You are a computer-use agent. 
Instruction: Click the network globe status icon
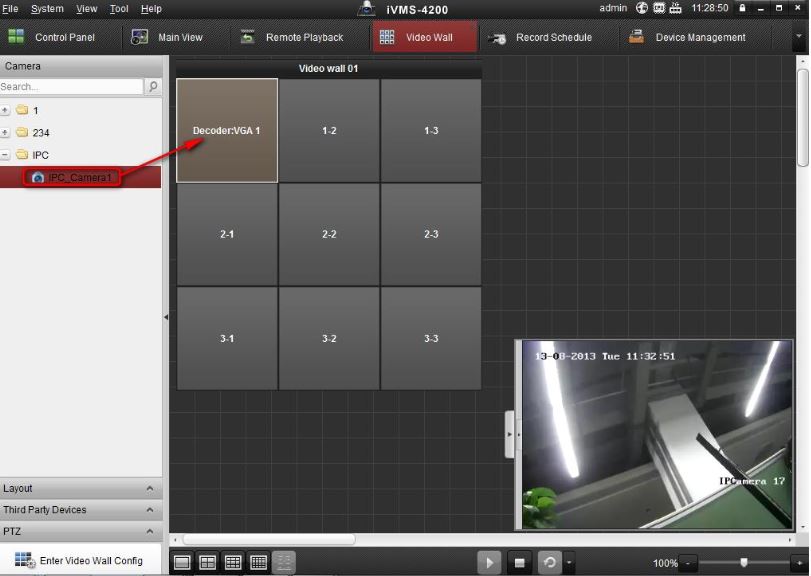point(642,8)
